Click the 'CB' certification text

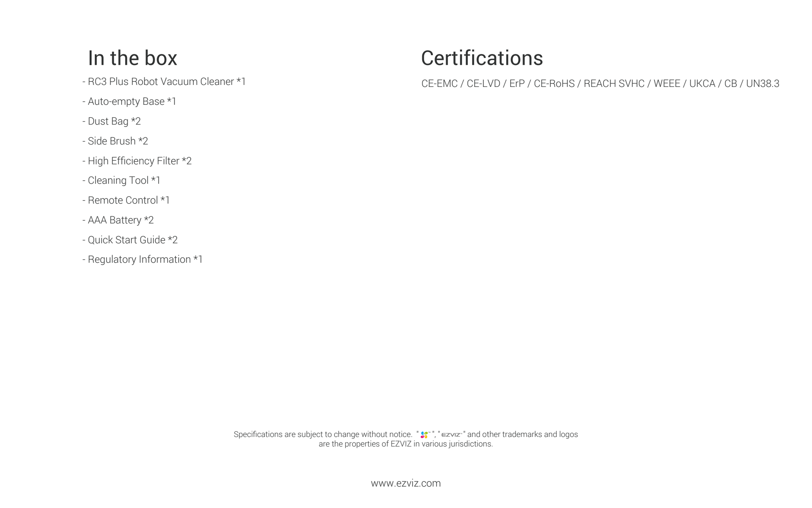[731, 84]
